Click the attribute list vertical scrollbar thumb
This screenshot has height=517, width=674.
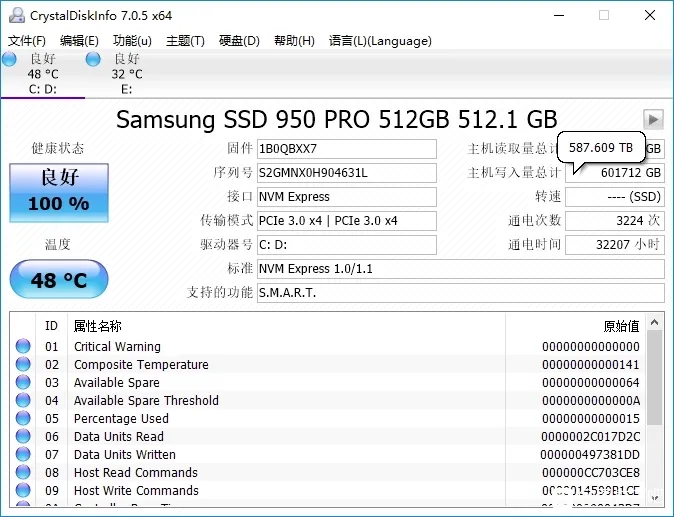(654, 378)
